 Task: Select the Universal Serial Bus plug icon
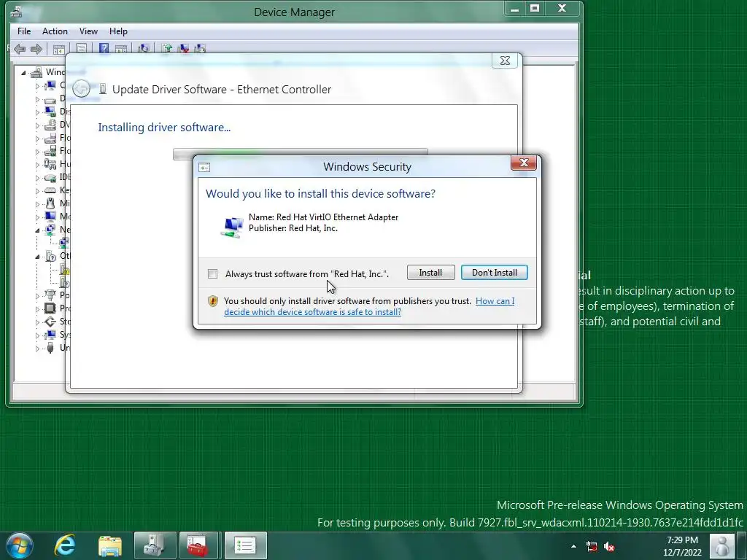pos(50,348)
